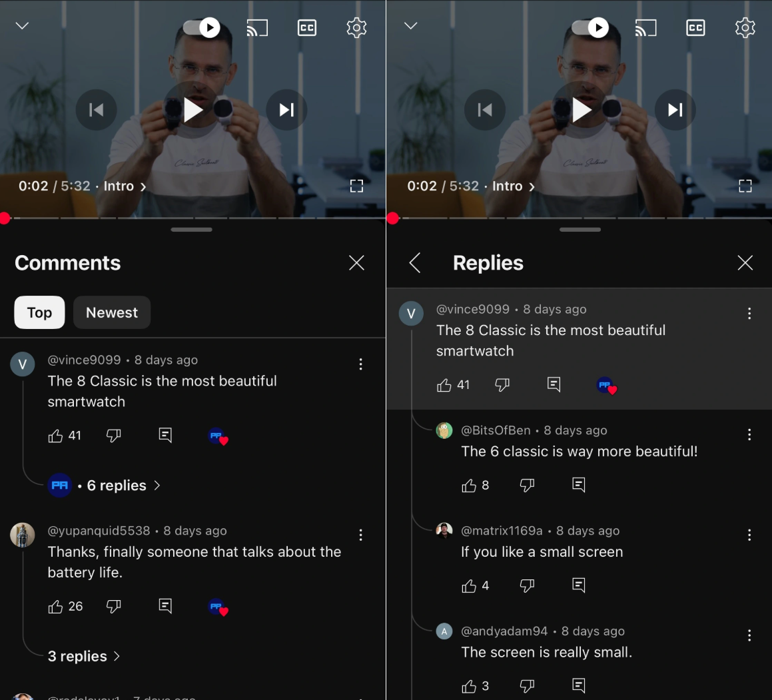Like @vince9099's comment in Comments panel
772x700 pixels.
[56, 436]
